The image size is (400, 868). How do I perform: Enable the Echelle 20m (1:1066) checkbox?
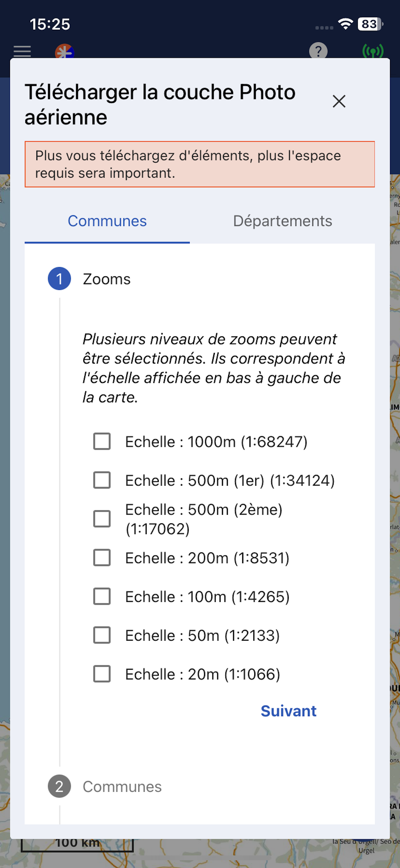click(x=102, y=674)
